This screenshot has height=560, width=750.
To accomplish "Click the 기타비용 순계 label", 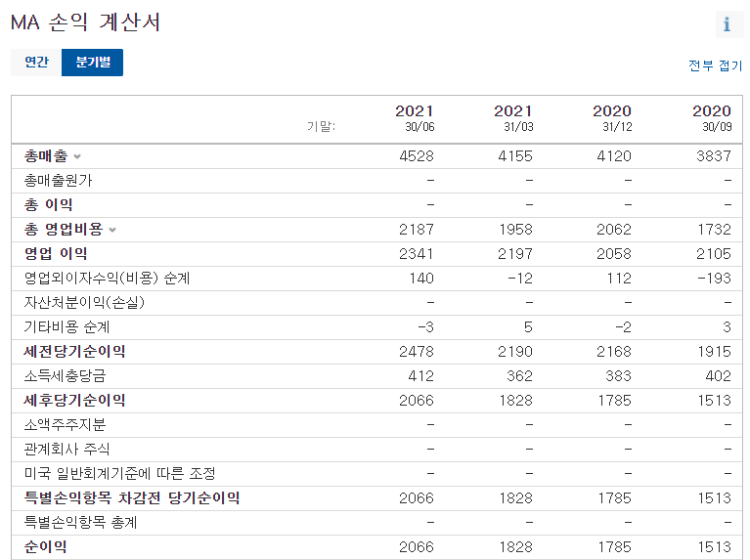I will pos(66,326).
